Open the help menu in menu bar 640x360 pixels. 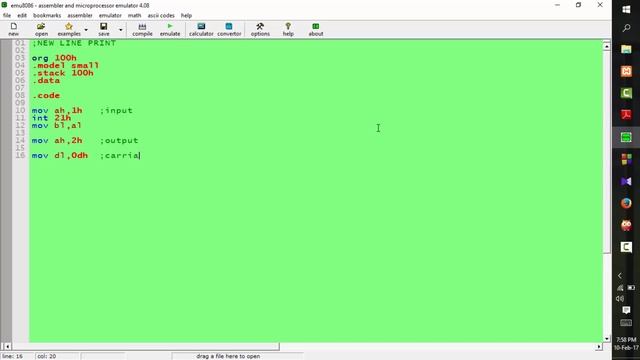[x=186, y=16]
